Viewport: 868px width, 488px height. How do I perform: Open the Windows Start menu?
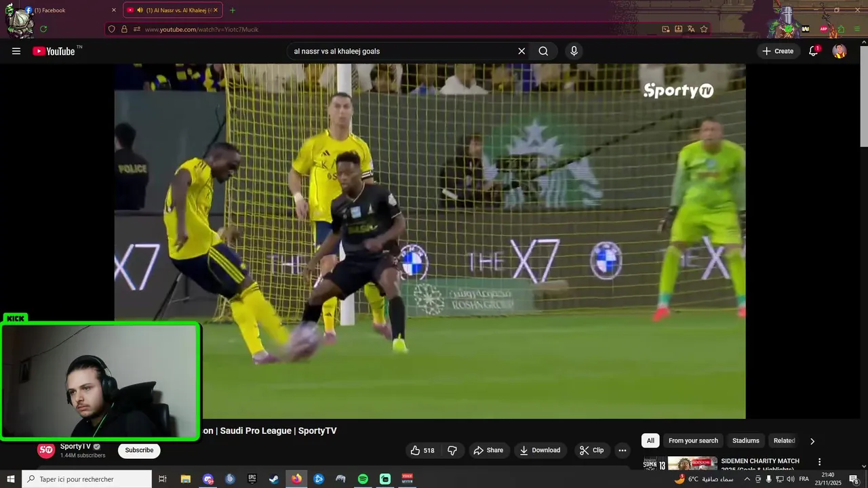(11, 479)
